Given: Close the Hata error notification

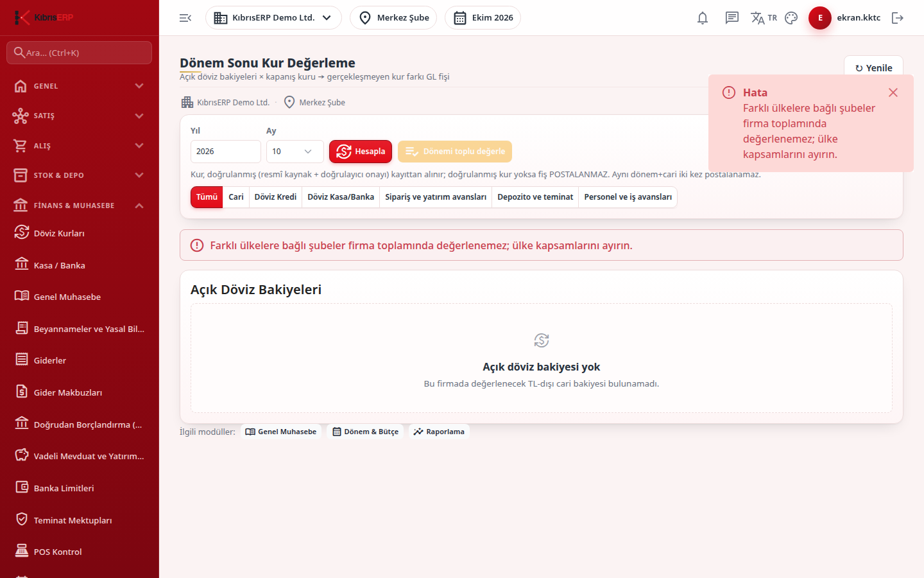Looking at the screenshot, I should tap(893, 92).
